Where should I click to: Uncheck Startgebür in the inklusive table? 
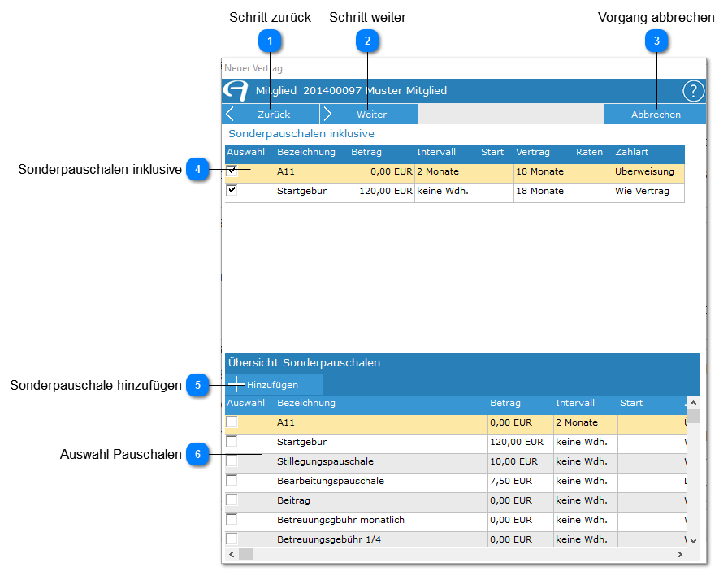point(232,190)
